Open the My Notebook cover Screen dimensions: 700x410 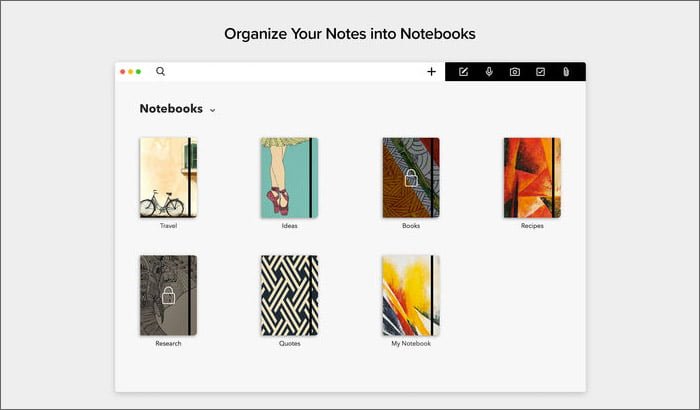click(x=411, y=295)
